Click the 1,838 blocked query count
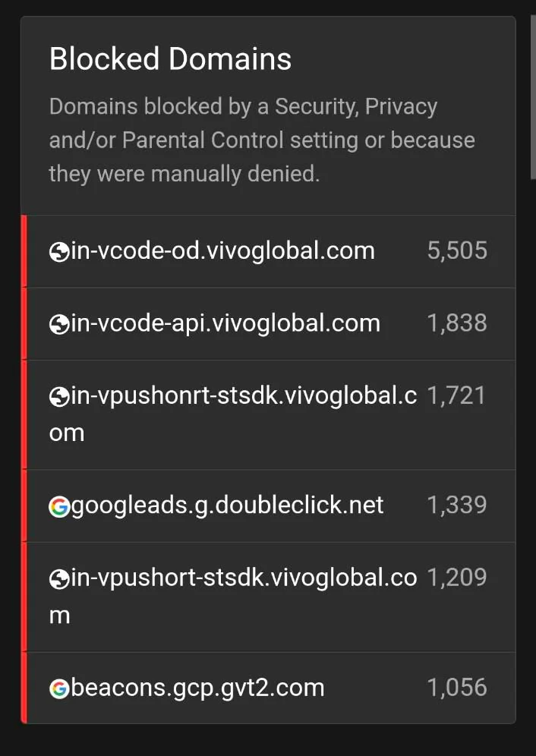536x756 pixels. click(x=457, y=324)
